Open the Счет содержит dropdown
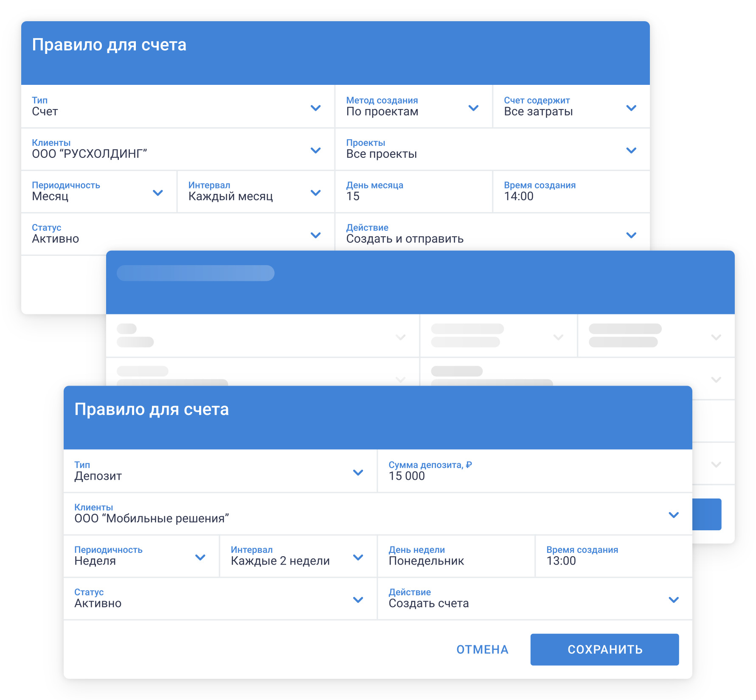Viewport: 756px width, 700px height. click(571, 107)
